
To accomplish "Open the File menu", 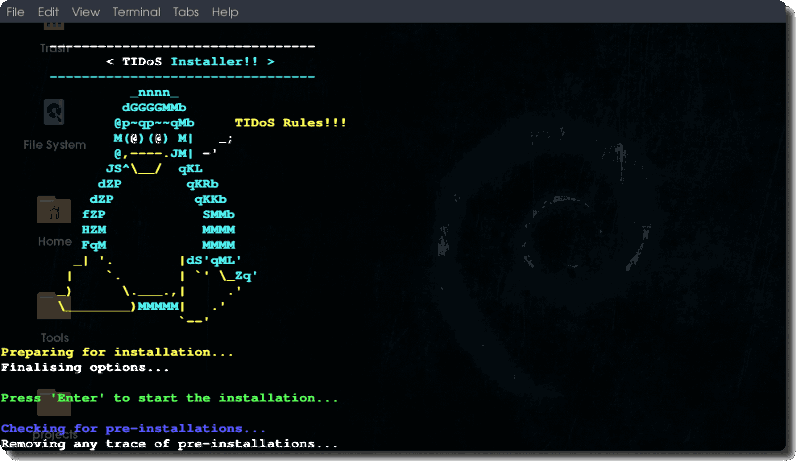I will click(15, 12).
